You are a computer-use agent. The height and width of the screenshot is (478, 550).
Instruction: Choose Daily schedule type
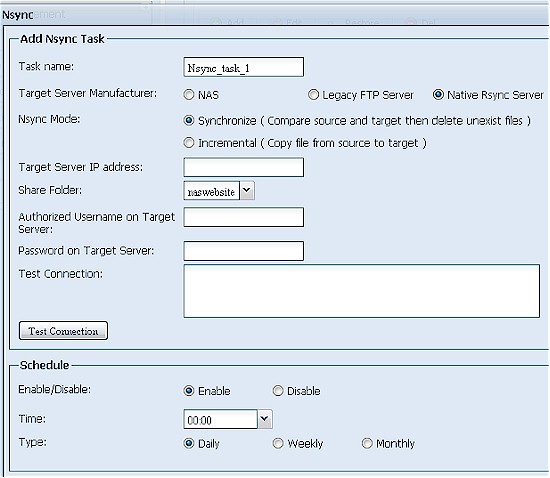(x=189, y=443)
